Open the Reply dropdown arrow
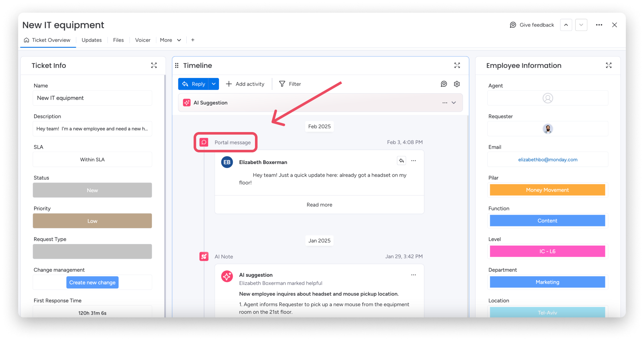Image resolution: width=644 pixels, height=341 pixels. tap(214, 84)
